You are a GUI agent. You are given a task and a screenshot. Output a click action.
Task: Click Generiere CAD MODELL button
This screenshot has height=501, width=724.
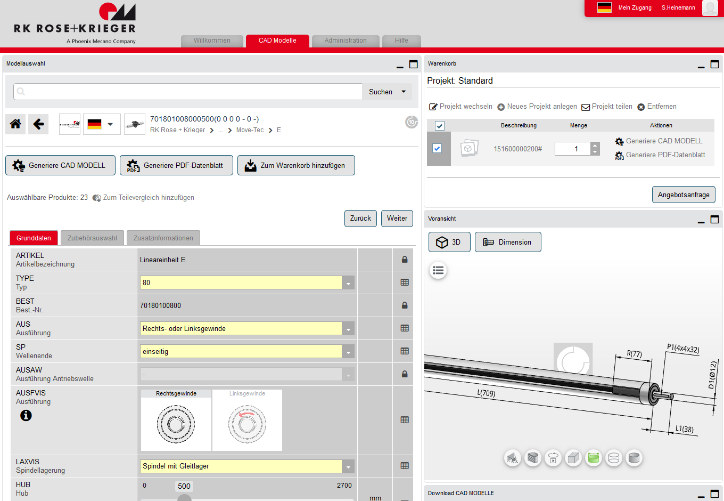coord(60,165)
